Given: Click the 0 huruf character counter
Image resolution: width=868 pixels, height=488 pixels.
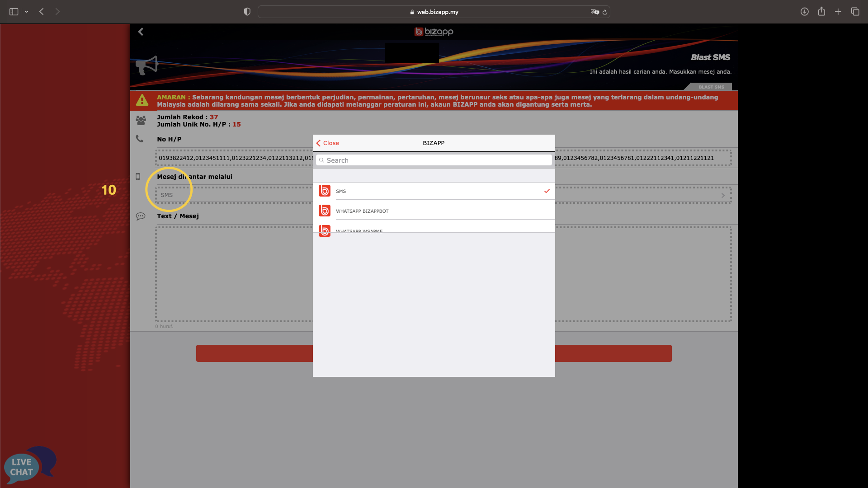Looking at the screenshot, I should [x=164, y=326].
